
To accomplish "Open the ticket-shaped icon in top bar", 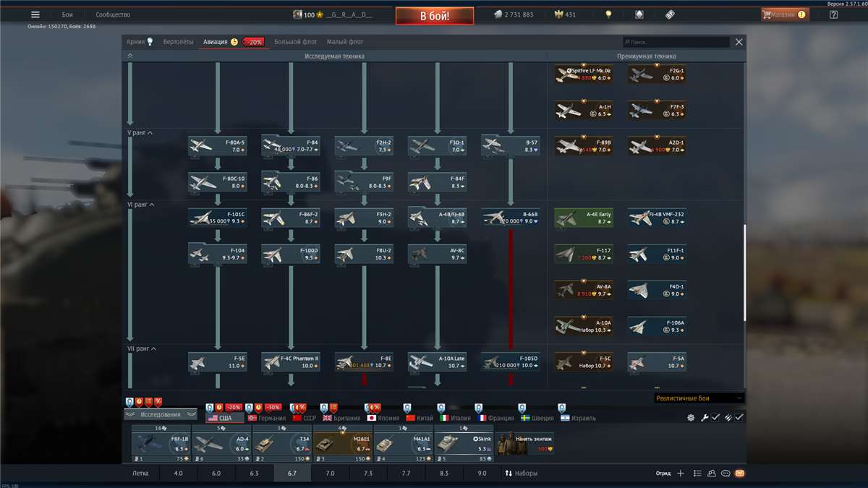I will (x=669, y=14).
